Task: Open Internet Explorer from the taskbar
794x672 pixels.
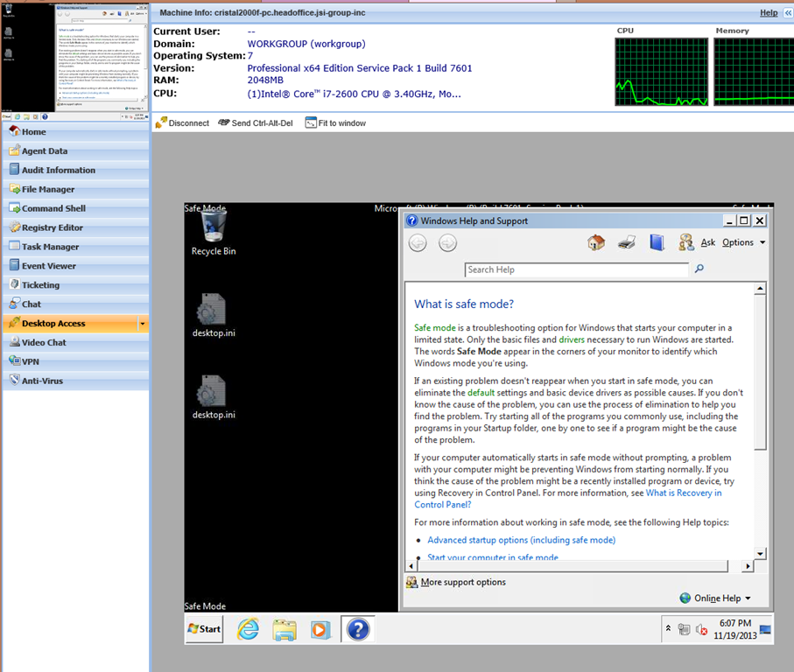Action: click(x=249, y=629)
